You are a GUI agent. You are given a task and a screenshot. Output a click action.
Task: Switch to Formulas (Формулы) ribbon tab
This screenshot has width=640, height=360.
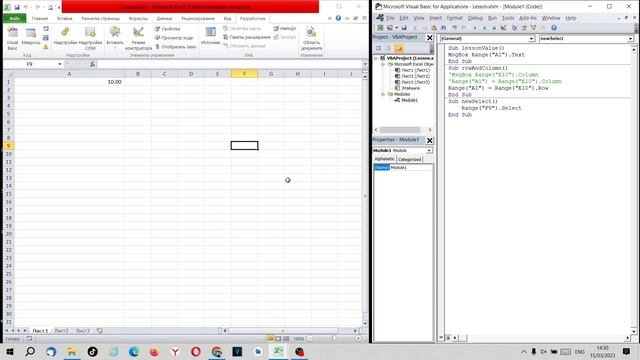point(138,18)
